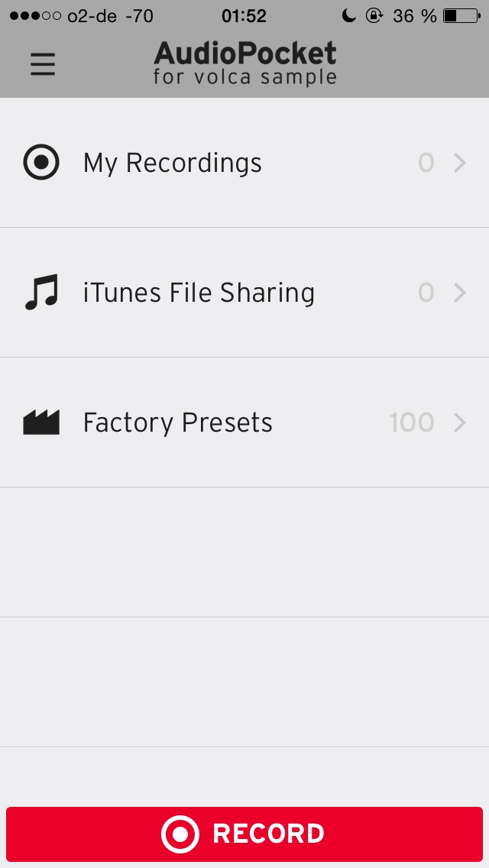Open the My Recordings list
Image resolution: width=489 pixels, height=868 pixels.
pyautogui.click(x=244, y=163)
